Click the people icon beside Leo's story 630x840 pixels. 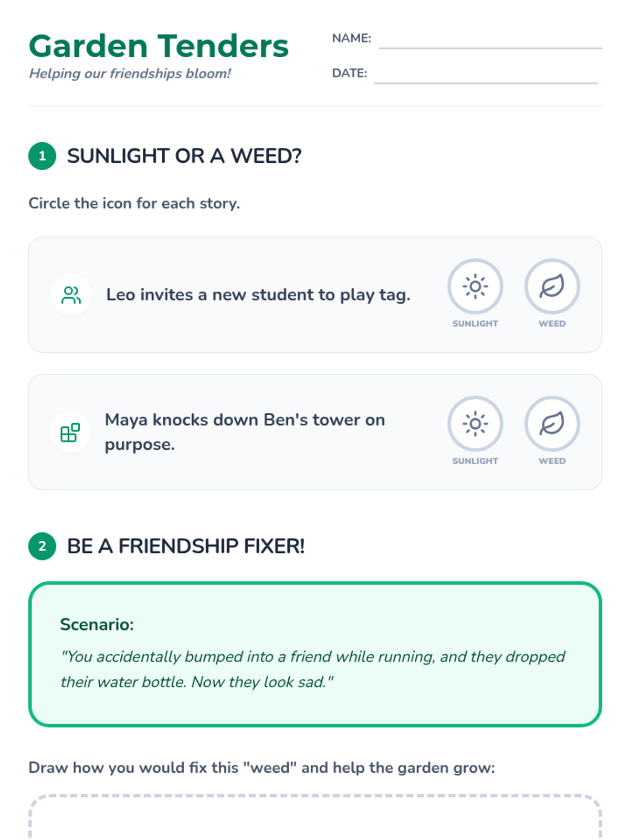pyautogui.click(x=71, y=295)
